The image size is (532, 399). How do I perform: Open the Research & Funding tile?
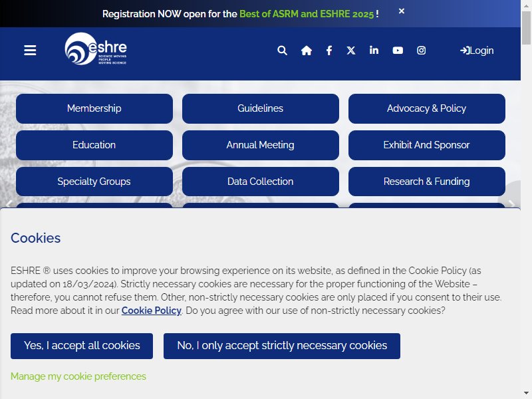427,182
